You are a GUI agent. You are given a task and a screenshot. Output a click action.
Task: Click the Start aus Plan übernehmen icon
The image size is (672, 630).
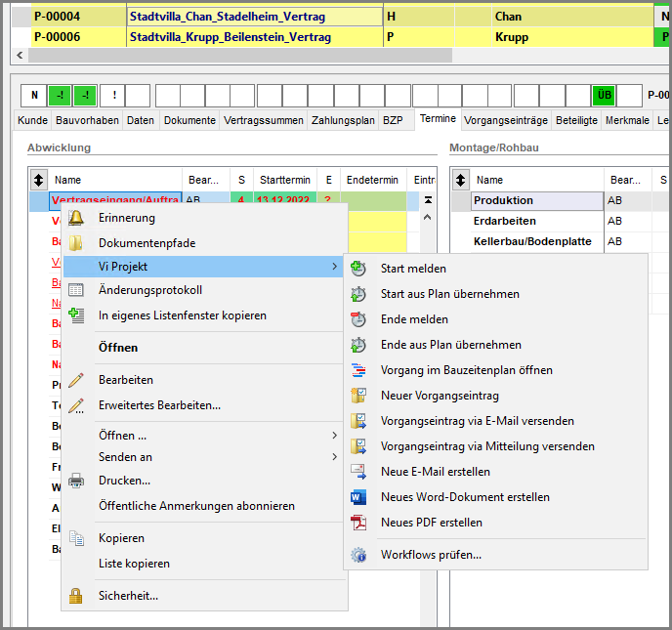coord(358,294)
